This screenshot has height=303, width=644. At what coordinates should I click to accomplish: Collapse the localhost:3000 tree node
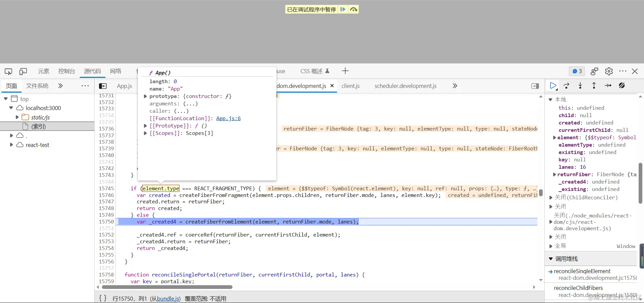(x=11, y=108)
